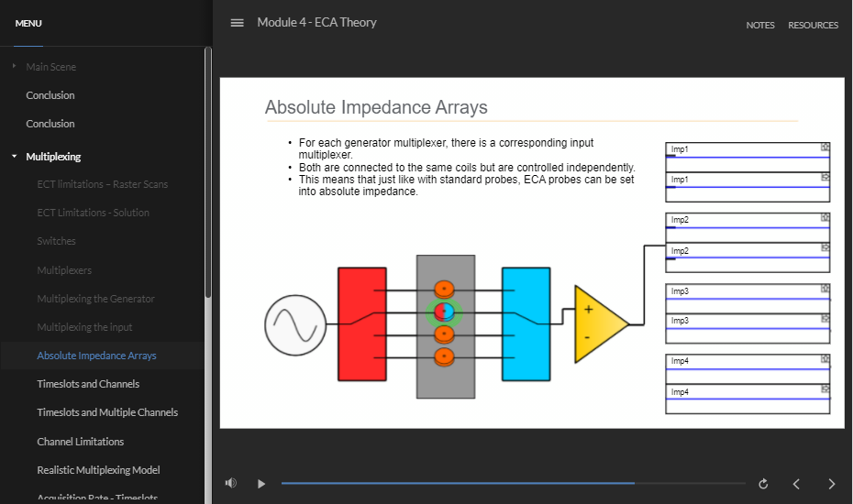Mute audio with the volume speaker icon
This screenshot has height=504, width=853.
click(x=231, y=483)
